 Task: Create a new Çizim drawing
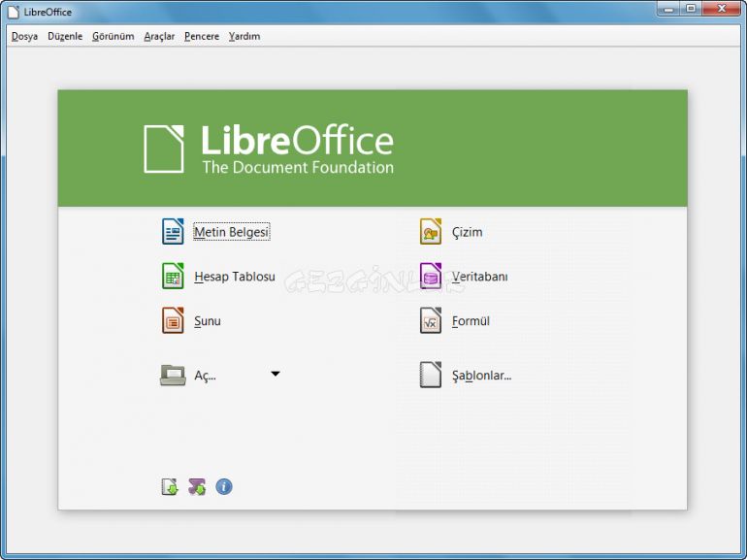(x=467, y=232)
